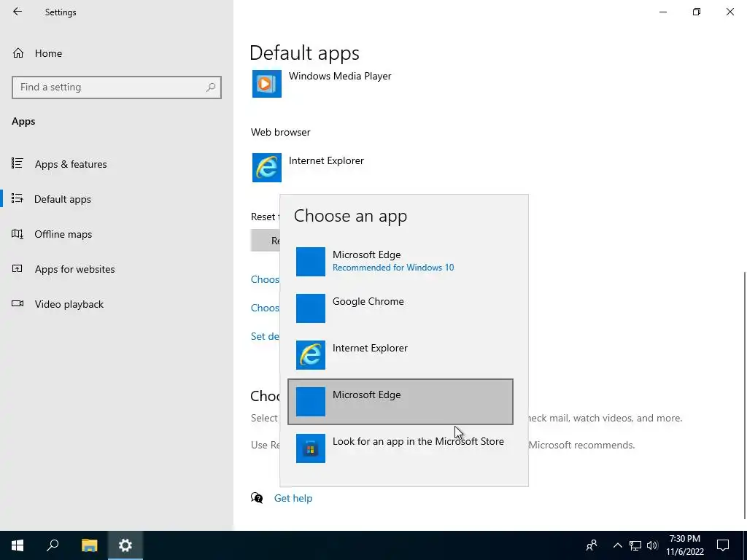Open the People icon in system tray

coord(592,545)
